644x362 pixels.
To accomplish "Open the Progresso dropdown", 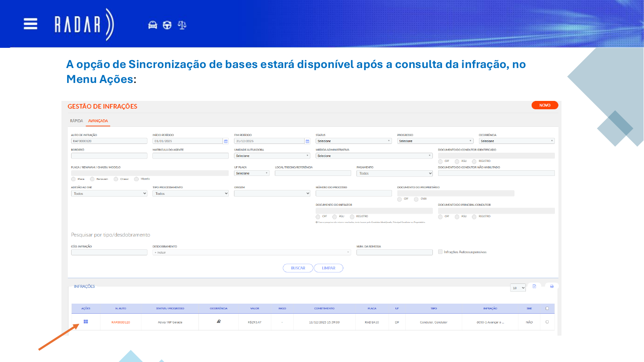I will [435, 141].
